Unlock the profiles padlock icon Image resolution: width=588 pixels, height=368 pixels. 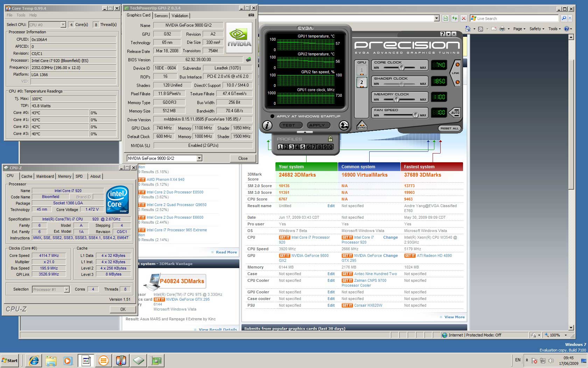click(x=330, y=139)
